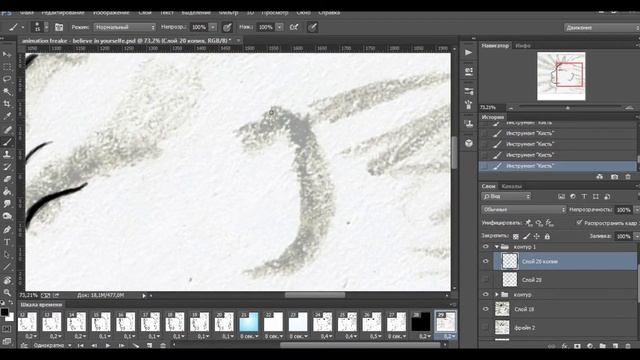This screenshot has height=360, width=640.
Task: Click the foreground color swatch
Action: tap(4, 312)
